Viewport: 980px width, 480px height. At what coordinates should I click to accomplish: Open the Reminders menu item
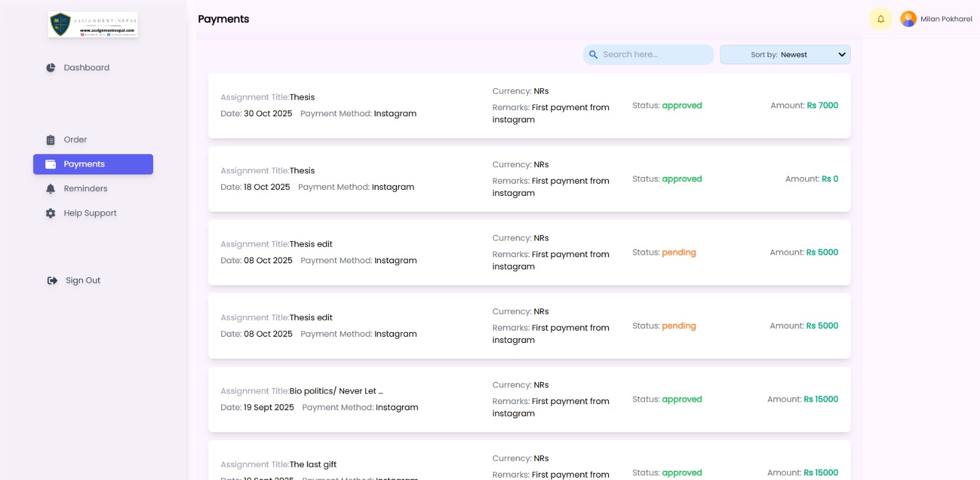click(93, 189)
